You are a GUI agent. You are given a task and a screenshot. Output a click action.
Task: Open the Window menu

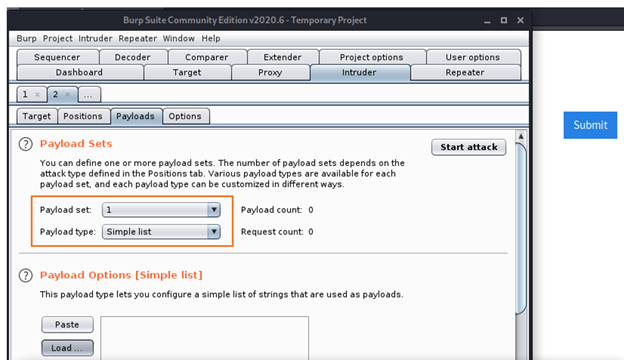pos(179,39)
